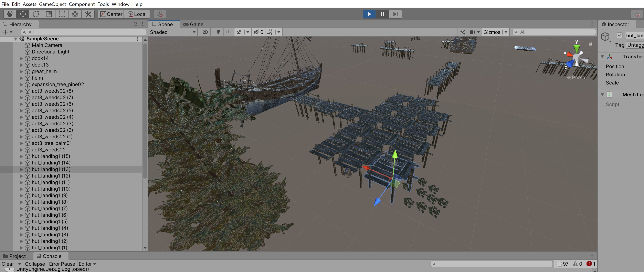Select the Rect Transform tool

62,14
